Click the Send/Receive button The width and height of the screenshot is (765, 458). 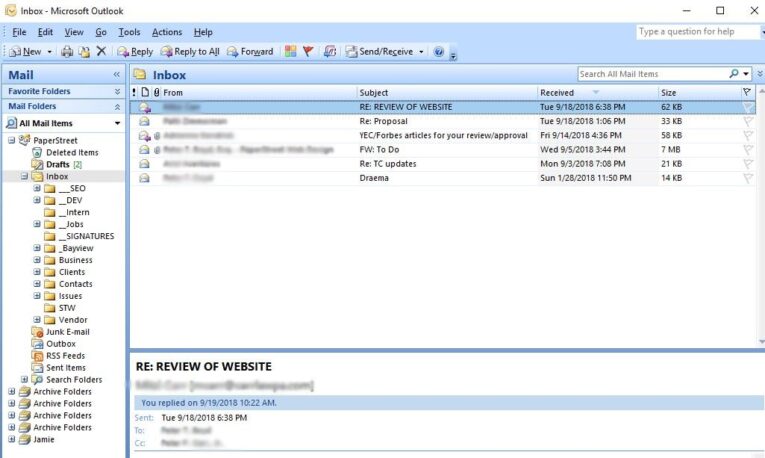point(380,51)
